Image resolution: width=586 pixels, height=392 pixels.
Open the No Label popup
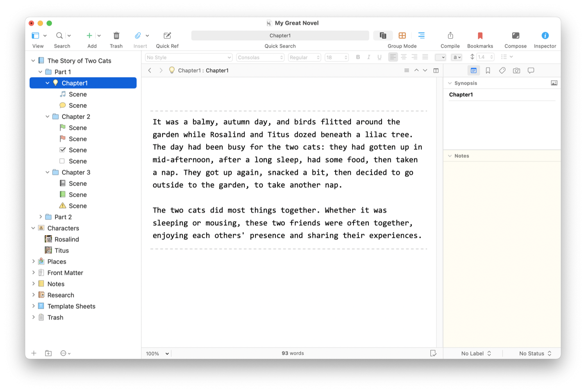coord(476,354)
